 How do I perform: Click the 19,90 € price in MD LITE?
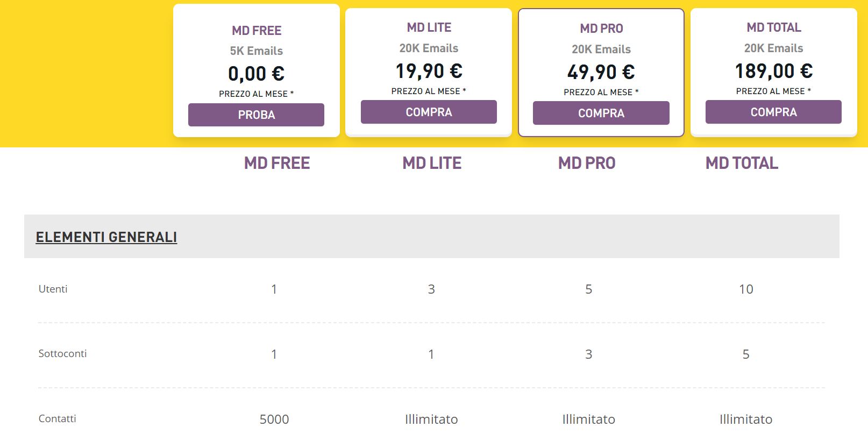(x=429, y=71)
